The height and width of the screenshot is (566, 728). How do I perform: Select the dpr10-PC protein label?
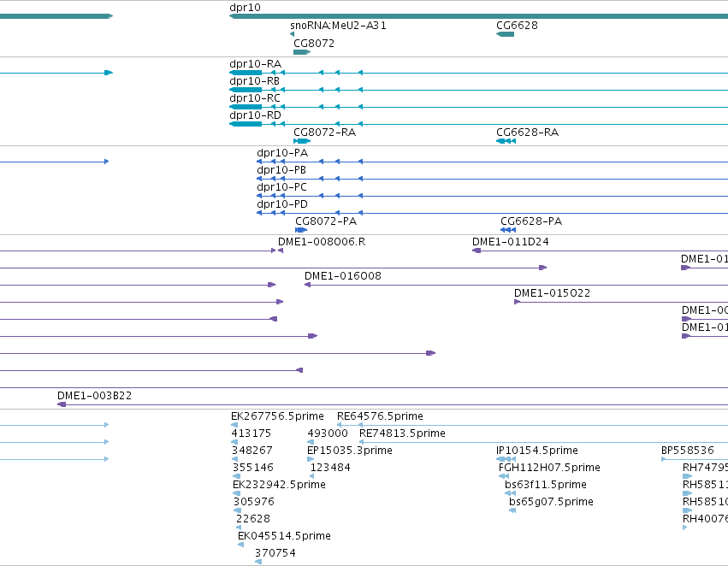pos(281,187)
